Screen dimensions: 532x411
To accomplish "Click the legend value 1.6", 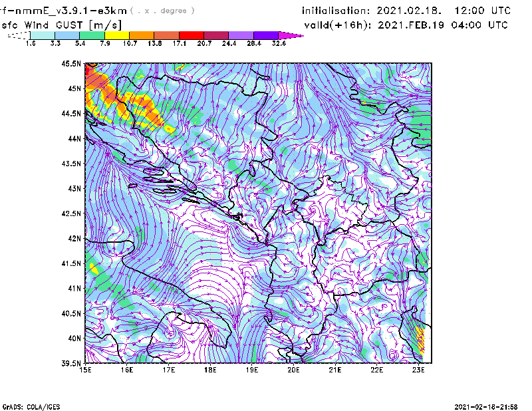I will 31,43.
